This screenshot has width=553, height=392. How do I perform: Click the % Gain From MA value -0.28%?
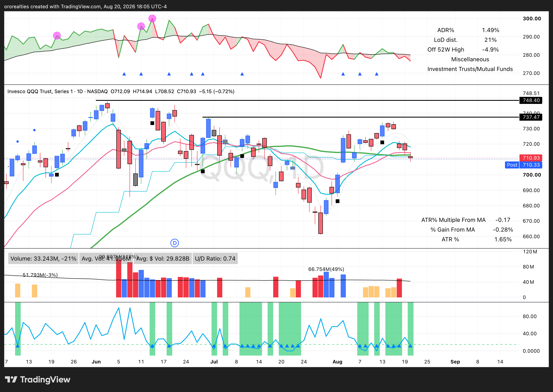[x=503, y=230]
